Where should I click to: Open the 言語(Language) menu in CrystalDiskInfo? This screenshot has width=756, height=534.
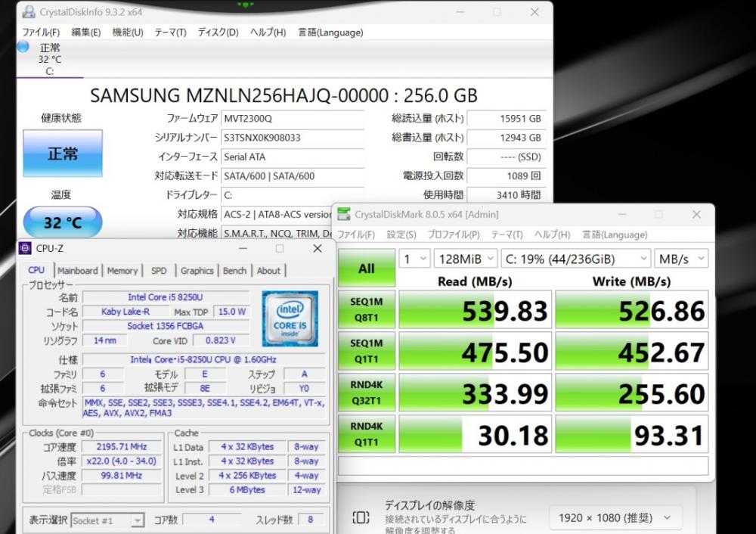coord(330,33)
